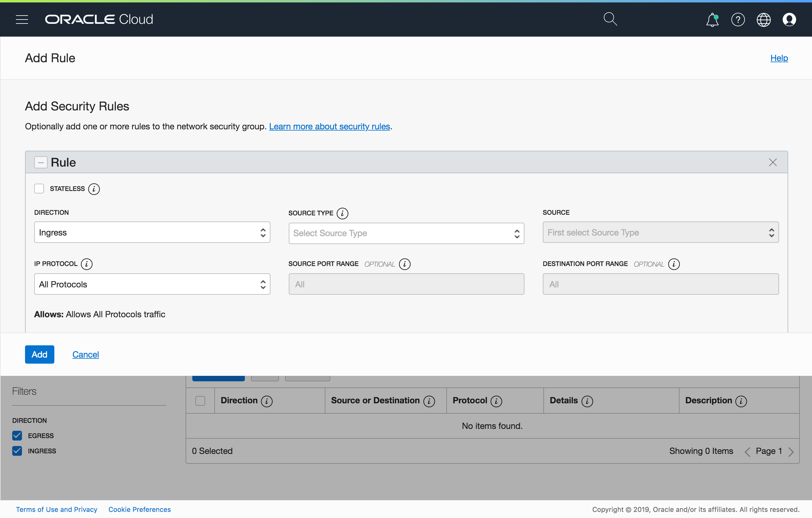The width and height of the screenshot is (812, 518).
Task: Enable the Stateless checkbox
Action: pos(39,189)
